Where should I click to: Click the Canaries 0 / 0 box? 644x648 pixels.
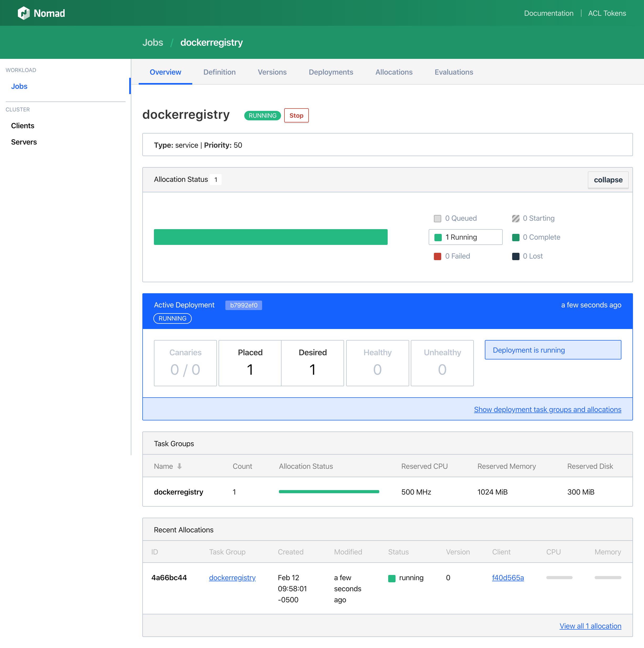185,363
